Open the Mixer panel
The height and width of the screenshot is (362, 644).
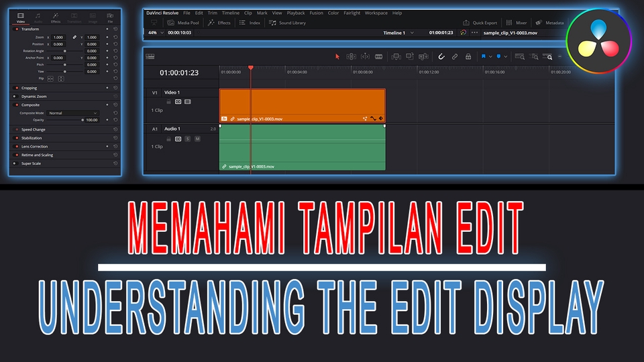pos(517,23)
